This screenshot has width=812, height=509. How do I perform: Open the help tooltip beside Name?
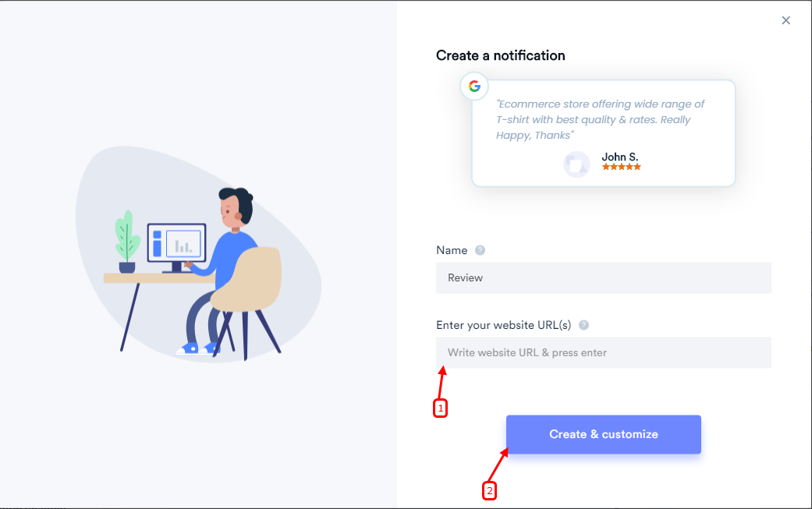(x=480, y=250)
